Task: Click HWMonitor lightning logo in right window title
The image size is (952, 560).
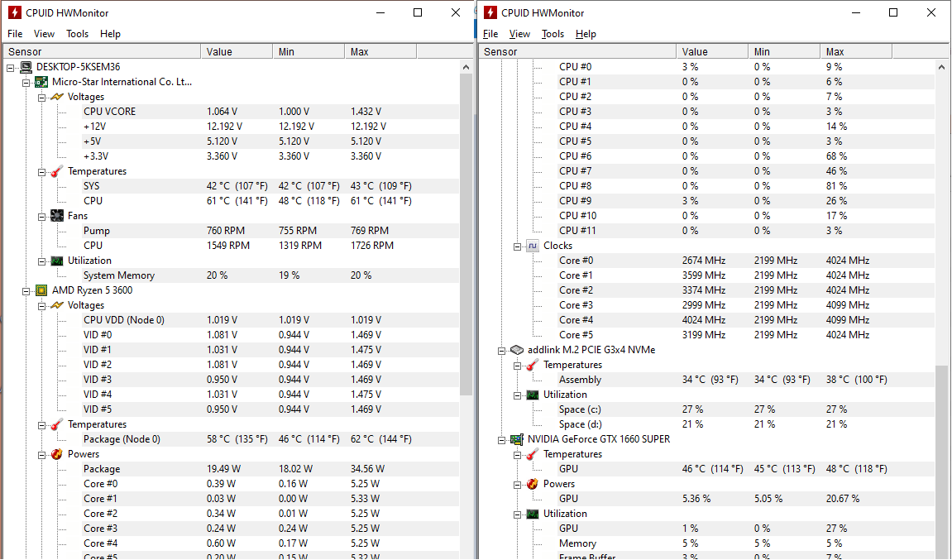Action: click(490, 12)
